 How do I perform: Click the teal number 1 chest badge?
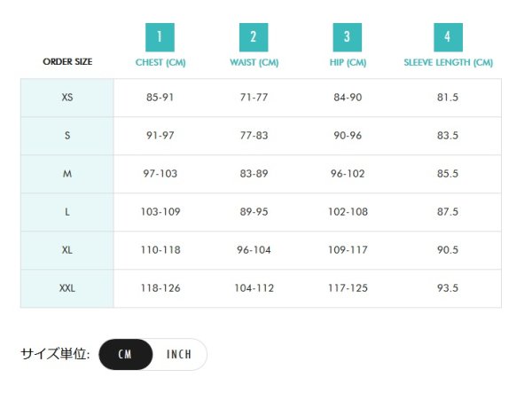(160, 37)
